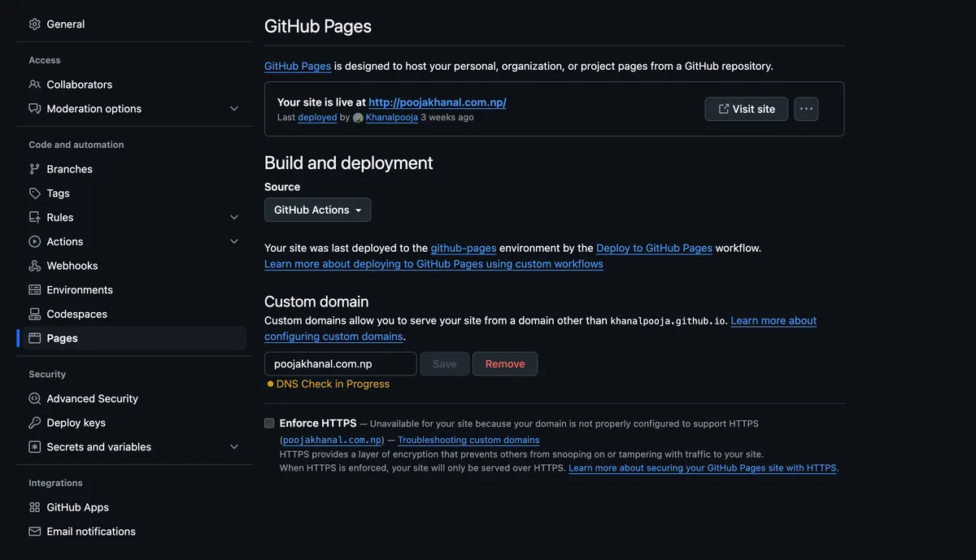
Task: Expand the Rules section chevron
Action: [x=234, y=218]
